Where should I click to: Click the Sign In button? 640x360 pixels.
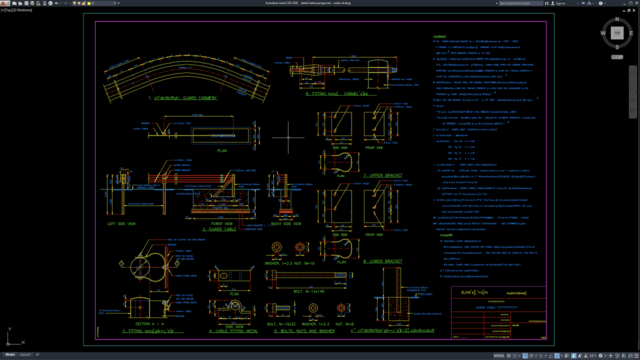pos(558,3)
